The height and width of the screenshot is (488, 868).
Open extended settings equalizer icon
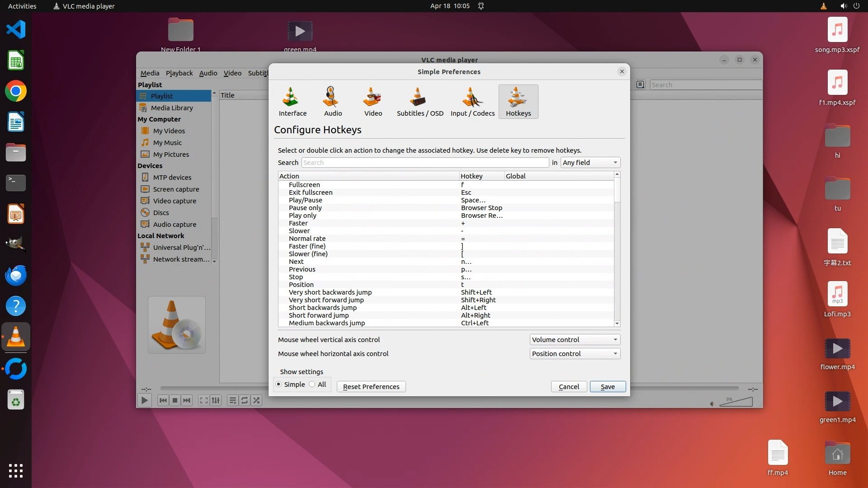click(x=216, y=400)
